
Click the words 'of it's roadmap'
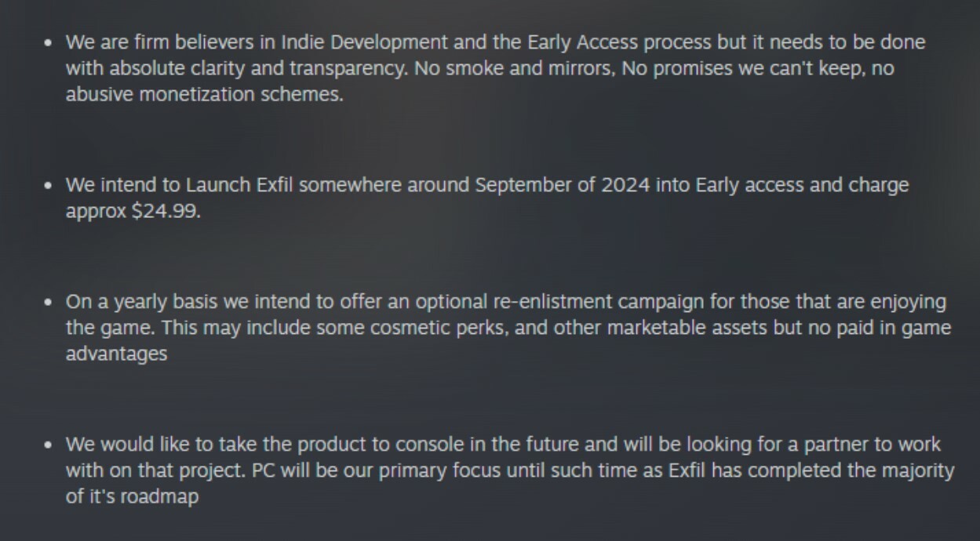point(132,497)
